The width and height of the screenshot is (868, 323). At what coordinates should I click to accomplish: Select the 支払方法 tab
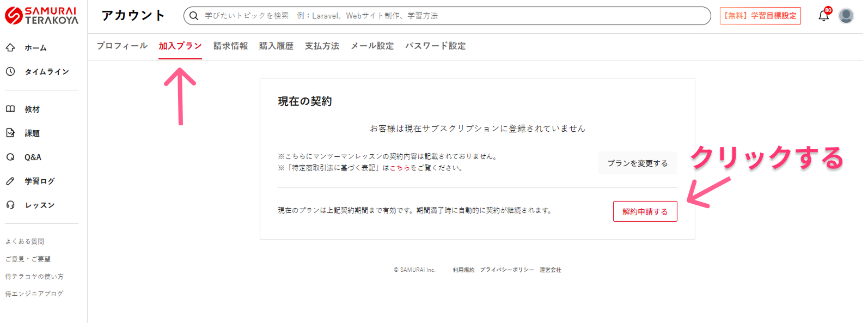322,46
